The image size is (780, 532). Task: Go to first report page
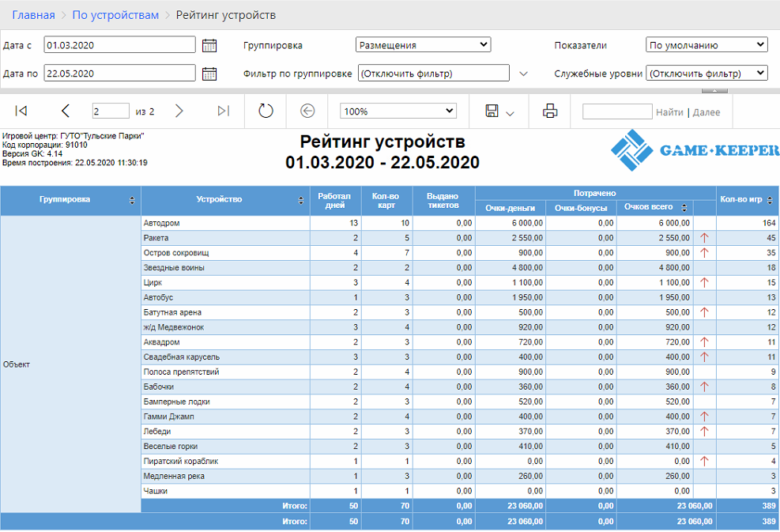(21, 111)
